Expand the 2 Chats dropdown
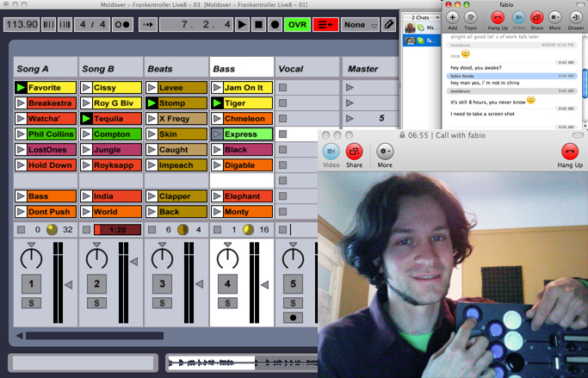The width and height of the screenshot is (588, 378). [x=420, y=16]
